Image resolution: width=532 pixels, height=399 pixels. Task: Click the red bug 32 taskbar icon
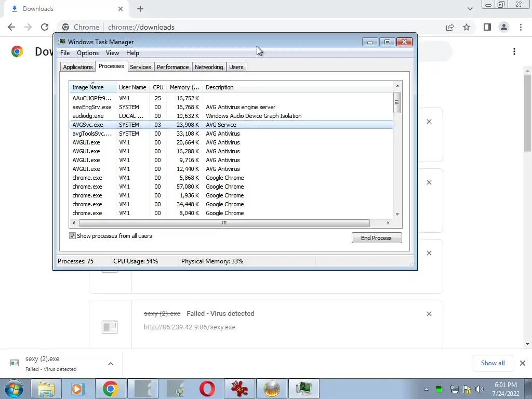coord(239,389)
